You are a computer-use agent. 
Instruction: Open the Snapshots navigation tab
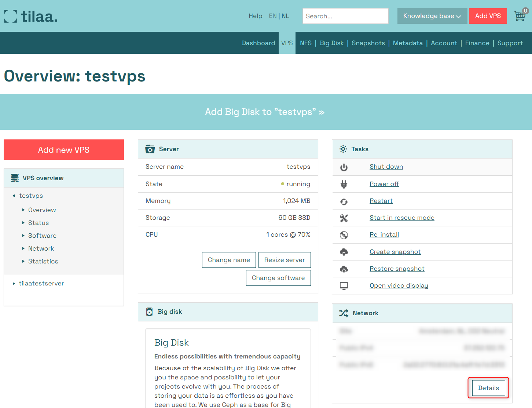pos(368,43)
